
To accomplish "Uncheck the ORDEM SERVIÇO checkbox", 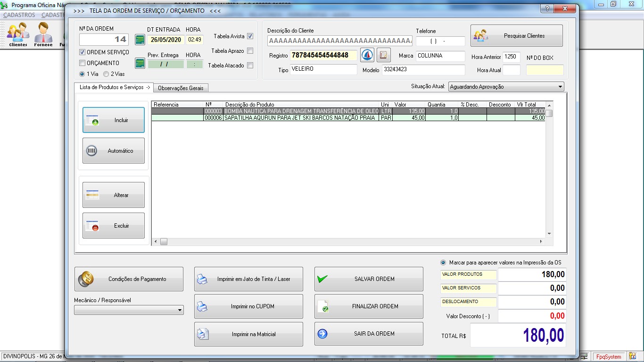I will click(82, 52).
